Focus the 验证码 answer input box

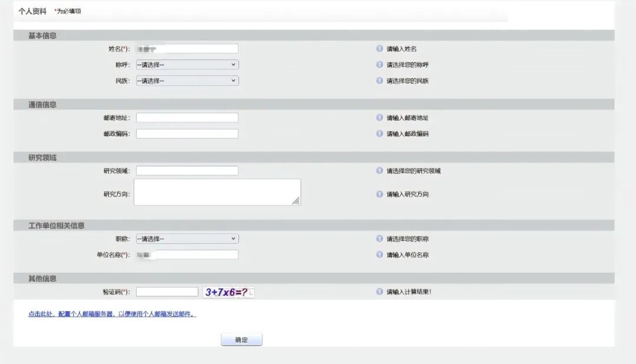(x=167, y=292)
